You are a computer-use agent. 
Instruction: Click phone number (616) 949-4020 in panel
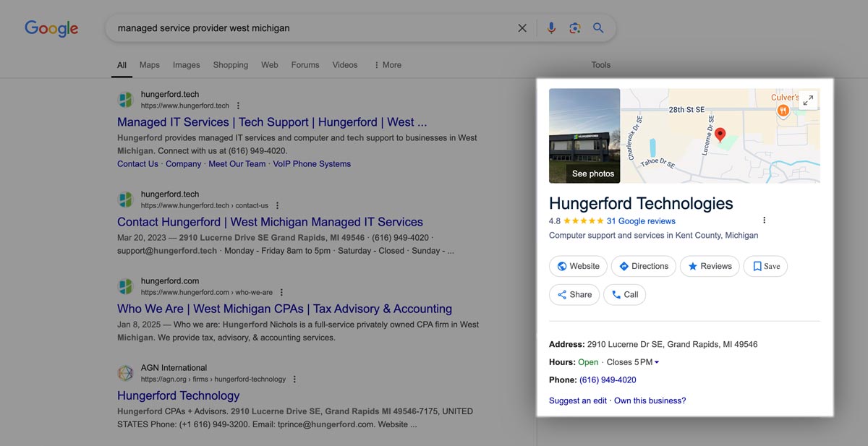[608, 379]
